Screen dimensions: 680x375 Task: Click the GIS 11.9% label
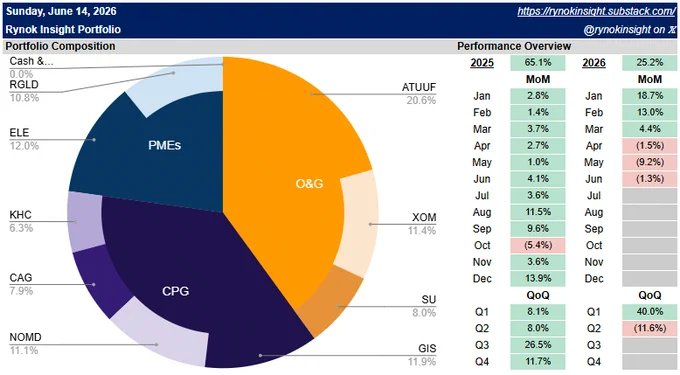[422, 355]
